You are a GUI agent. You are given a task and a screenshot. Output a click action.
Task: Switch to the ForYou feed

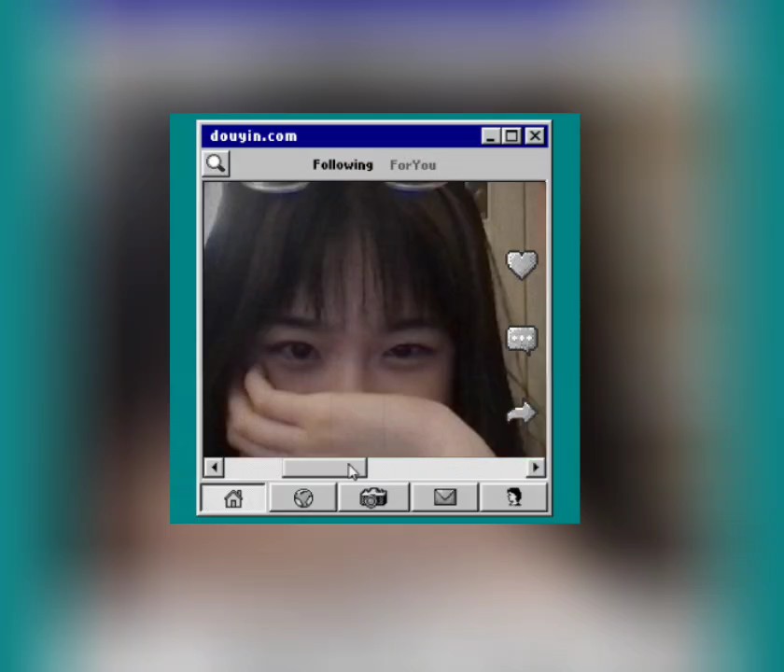[413, 165]
